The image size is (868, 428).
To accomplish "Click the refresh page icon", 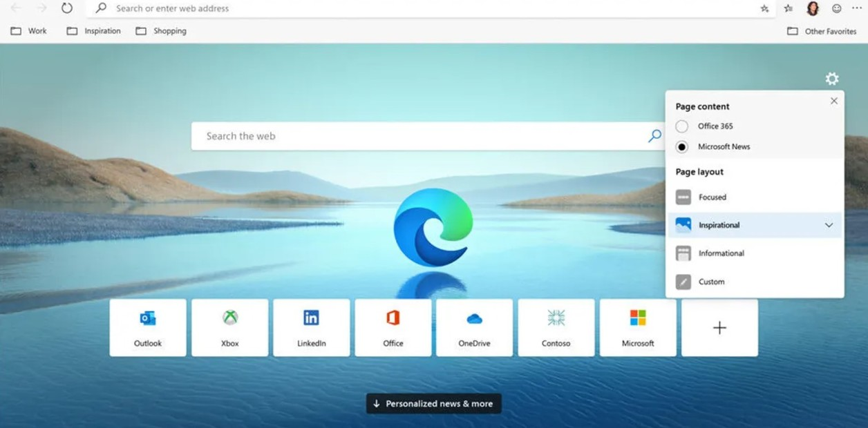I will [66, 8].
